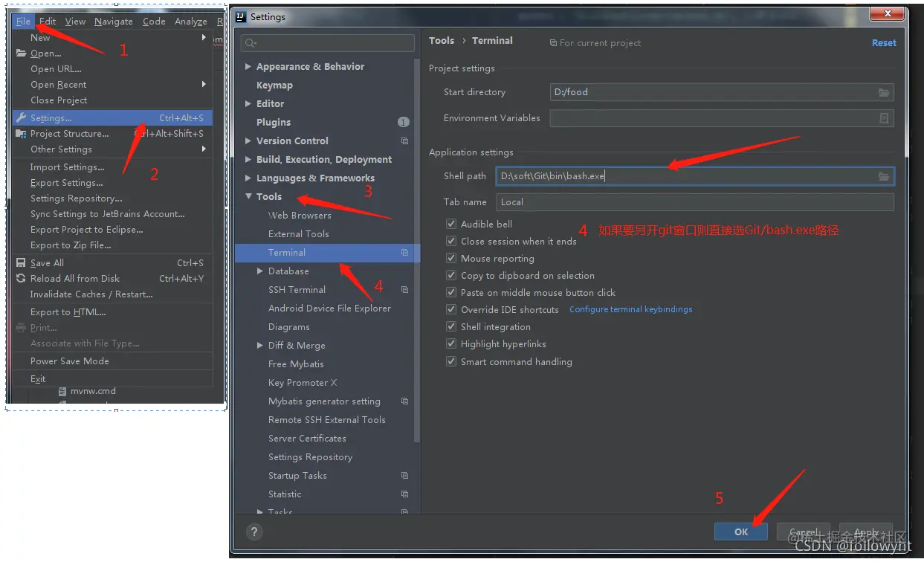Click the Plugins update count badge
The height and width of the screenshot is (562, 924).
[404, 122]
